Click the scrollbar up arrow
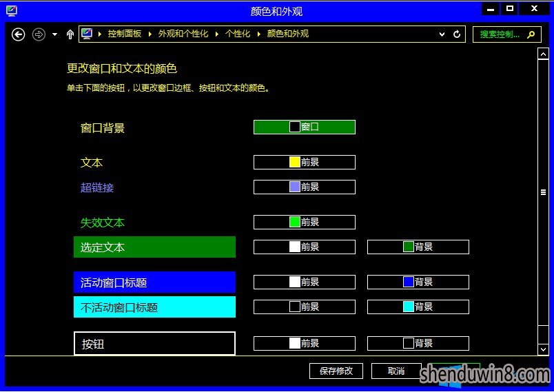554x392 pixels. [x=543, y=54]
